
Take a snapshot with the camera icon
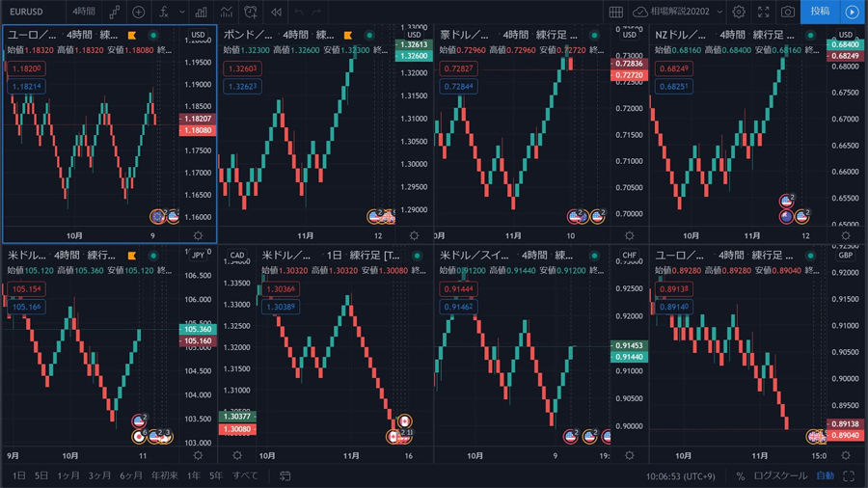(x=788, y=13)
